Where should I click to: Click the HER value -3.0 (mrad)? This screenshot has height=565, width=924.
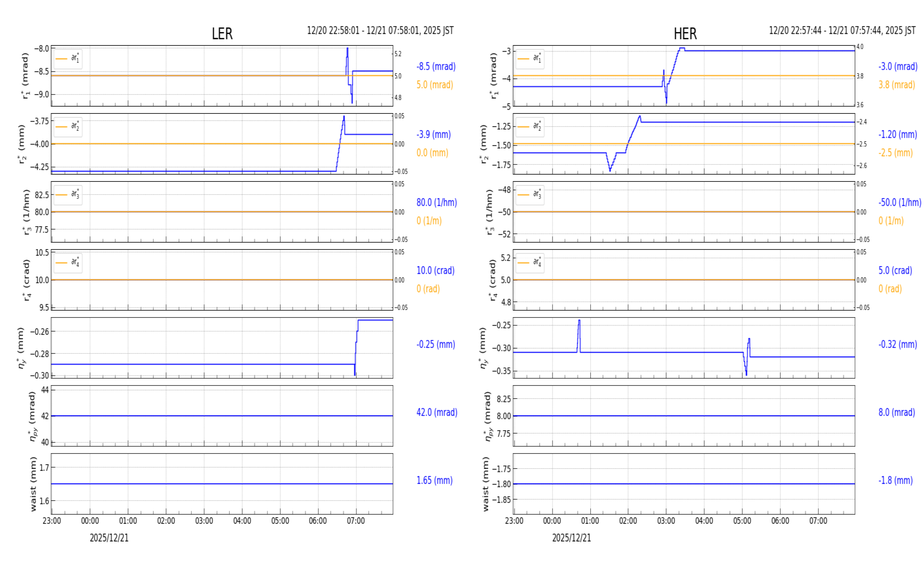click(x=898, y=67)
